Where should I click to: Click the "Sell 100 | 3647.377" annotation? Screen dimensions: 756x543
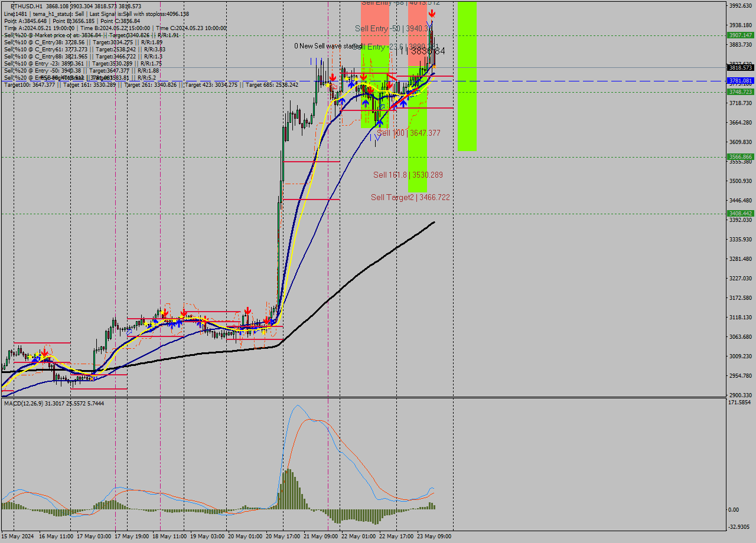point(409,132)
